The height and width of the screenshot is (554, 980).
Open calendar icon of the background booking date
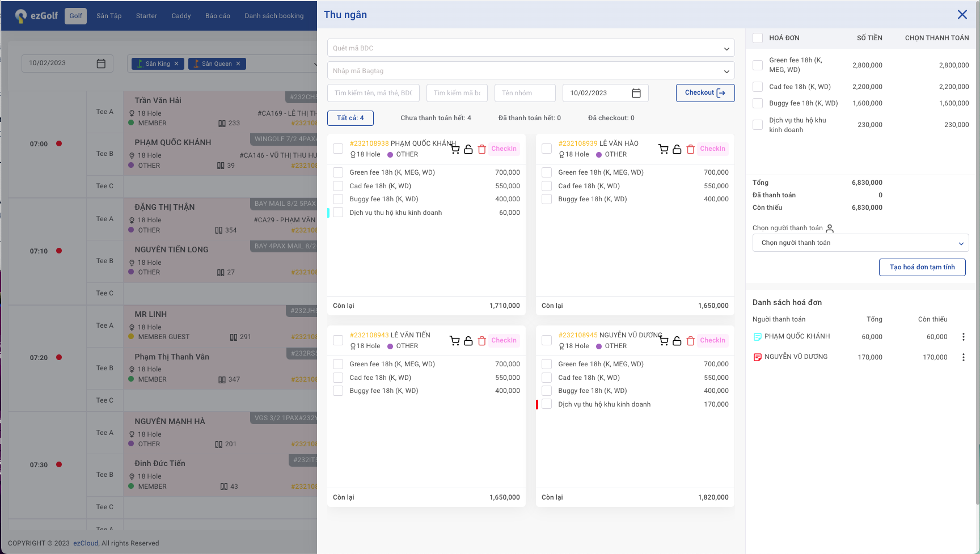[101, 64]
